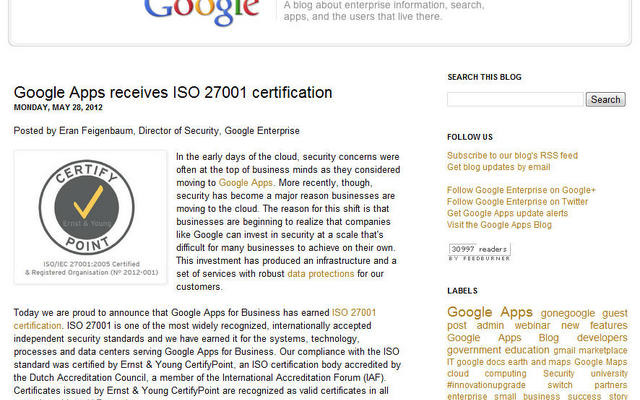Viewport: 640px width, 400px height.
Task: Select the 'earth and maps' label
Action: [x=538, y=362]
